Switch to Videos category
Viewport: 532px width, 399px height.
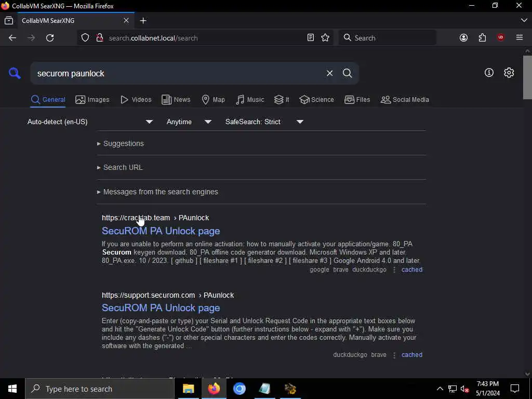coord(136,100)
